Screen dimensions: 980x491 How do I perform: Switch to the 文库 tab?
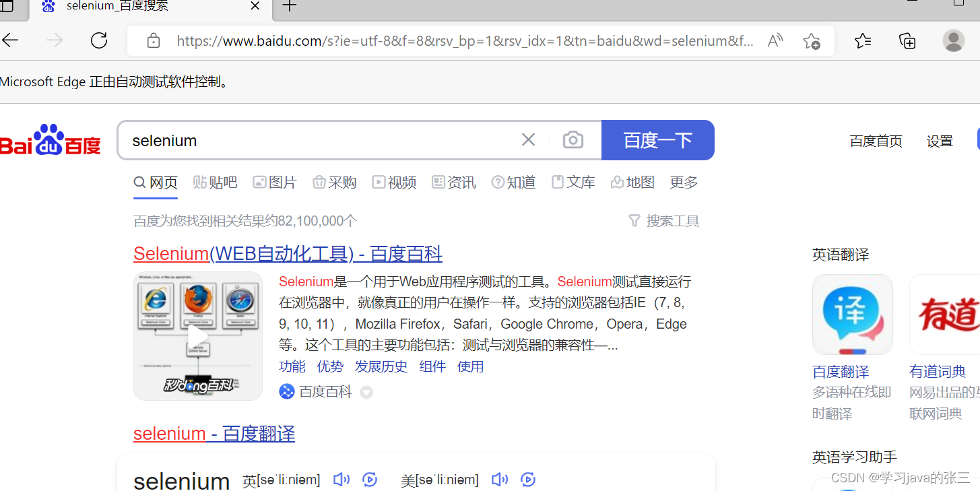coord(573,183)
